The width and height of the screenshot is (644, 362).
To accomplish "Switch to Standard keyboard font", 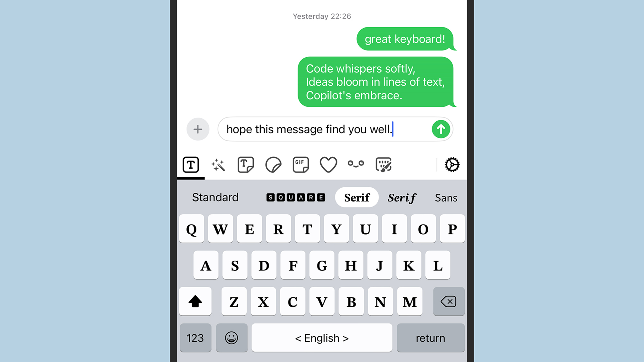I will [215, 197].
